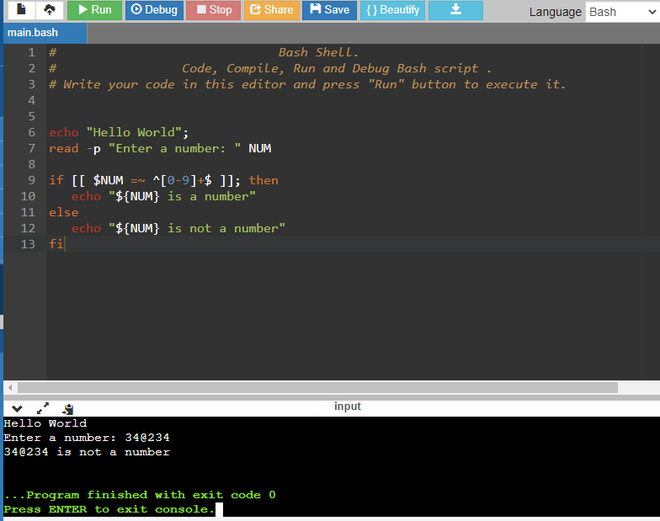Viewport: 660px width, 521px height.
Task: Click the horizontal scrollbar left arrow
Action: coord(10,388)
